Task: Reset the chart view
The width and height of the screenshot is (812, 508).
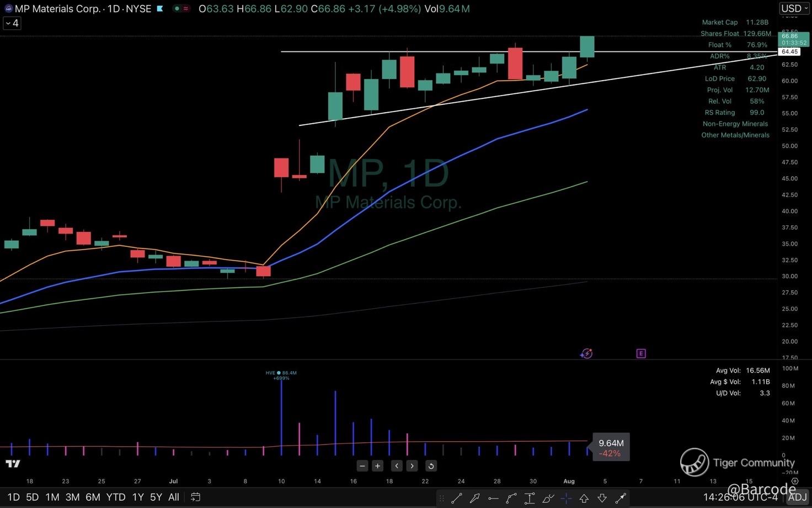Action: [431, 466]
